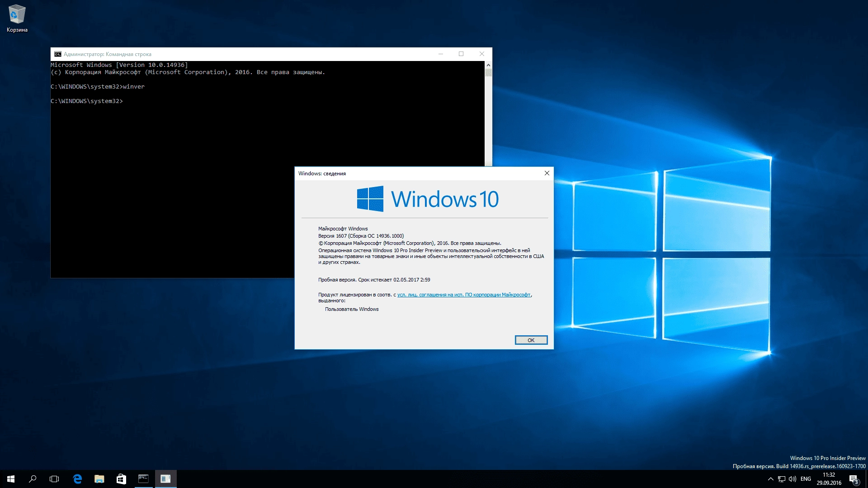This screenshot has height=488, width=868.
Task: Click OK in Windows info dialog
Action: coord(531,340)
